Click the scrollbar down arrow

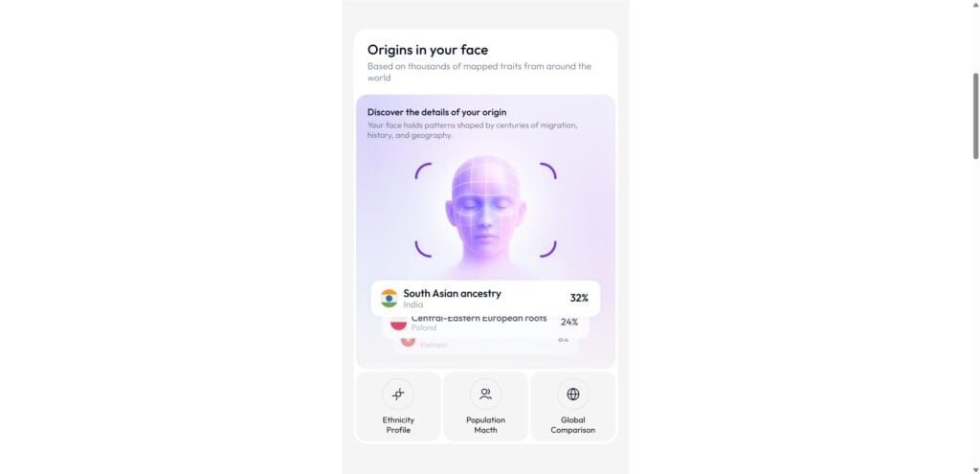coord(975,469)
